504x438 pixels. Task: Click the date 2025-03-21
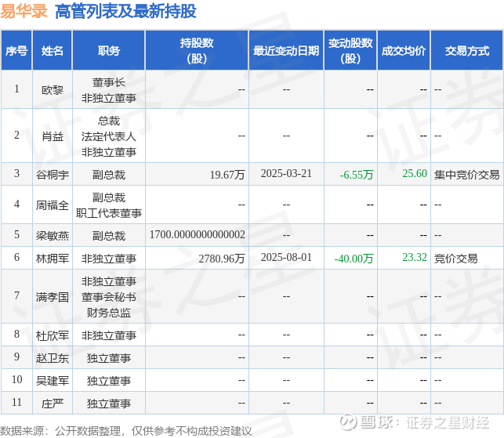point(286,173)
